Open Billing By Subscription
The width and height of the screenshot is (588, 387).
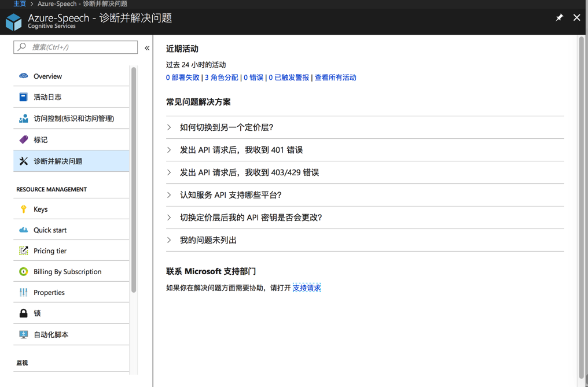coord(71,271)
